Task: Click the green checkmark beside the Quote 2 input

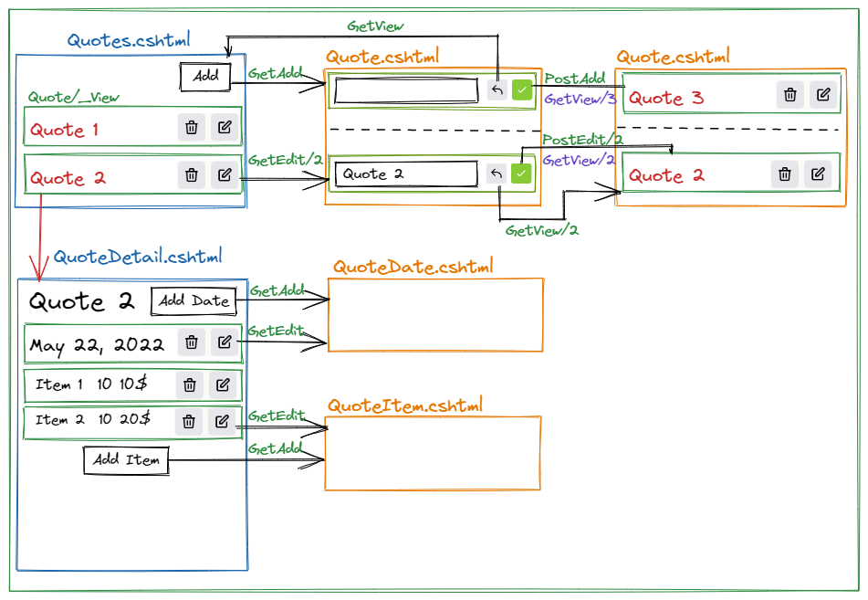Action: (x=521, y=173)
